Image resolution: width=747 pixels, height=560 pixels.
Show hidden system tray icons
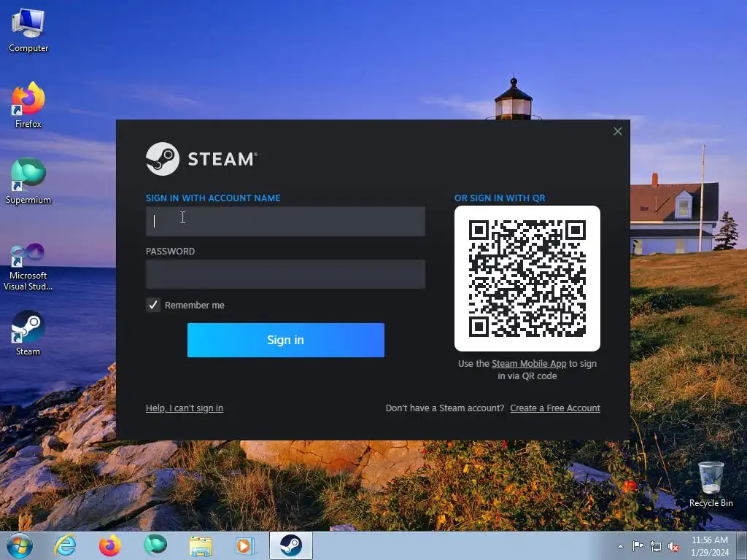pyautogui.click(x=620, y=546)
